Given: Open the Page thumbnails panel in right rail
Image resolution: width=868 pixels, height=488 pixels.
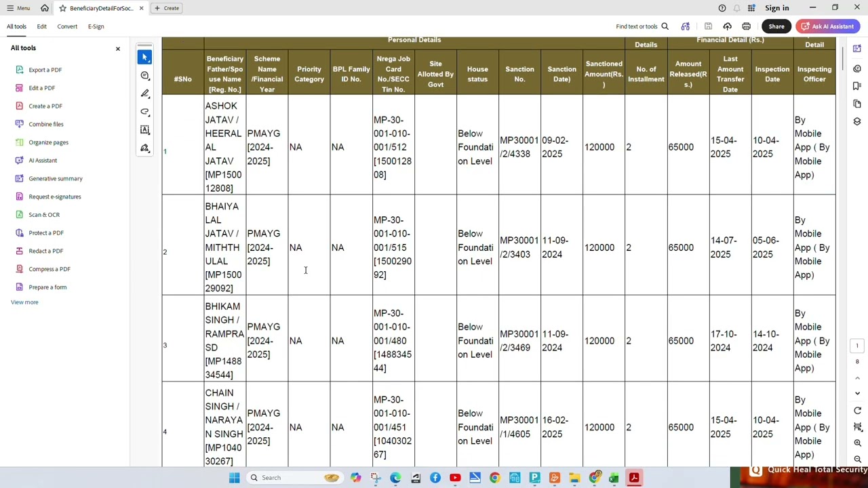Looking at the screenshot, I should [x=857, y=104].
